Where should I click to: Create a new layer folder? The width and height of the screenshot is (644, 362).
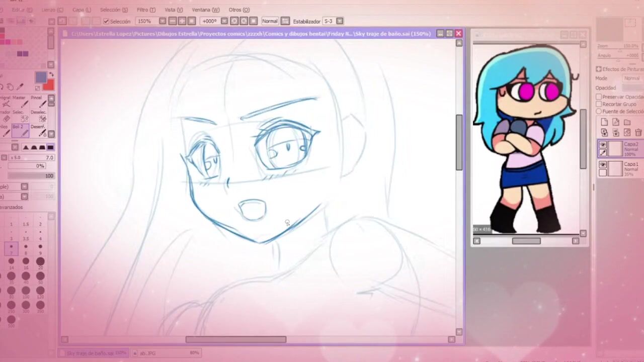627,122
